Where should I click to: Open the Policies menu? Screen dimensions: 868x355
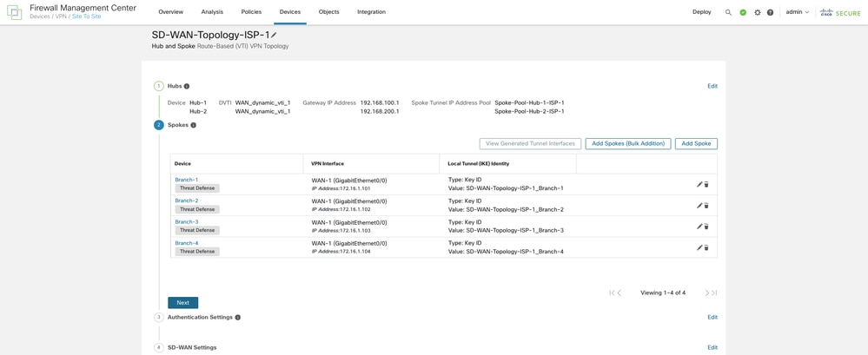[251, 12]
